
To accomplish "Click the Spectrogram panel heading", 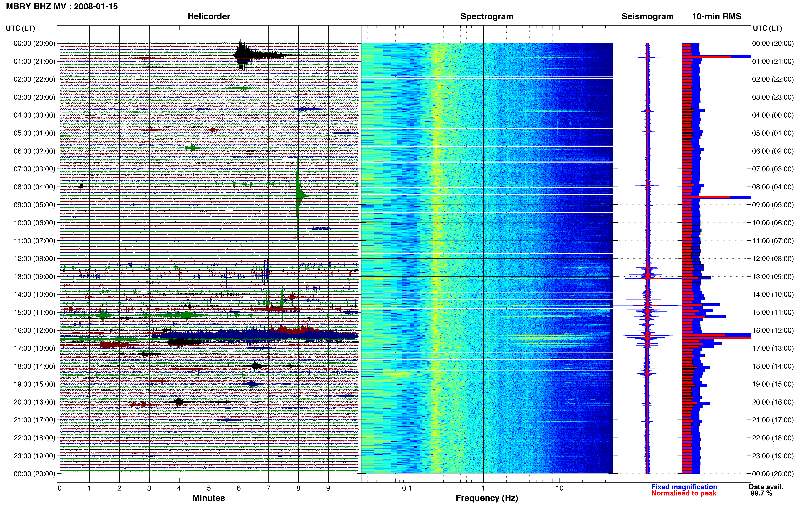I will pyautogui.click(x=487, y=16).
